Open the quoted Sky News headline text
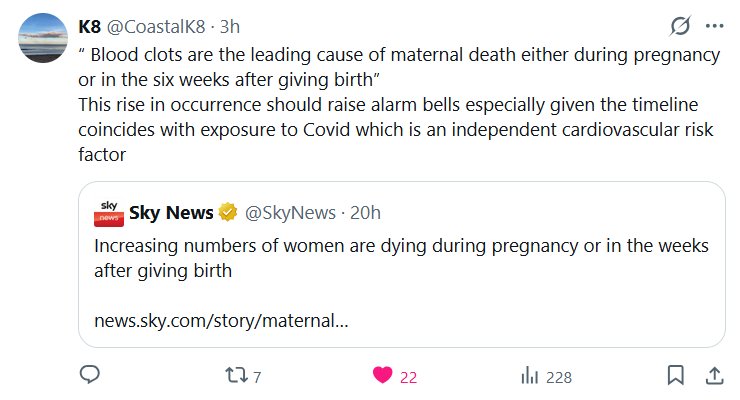 pyautogui.click(x=400, y=257)
